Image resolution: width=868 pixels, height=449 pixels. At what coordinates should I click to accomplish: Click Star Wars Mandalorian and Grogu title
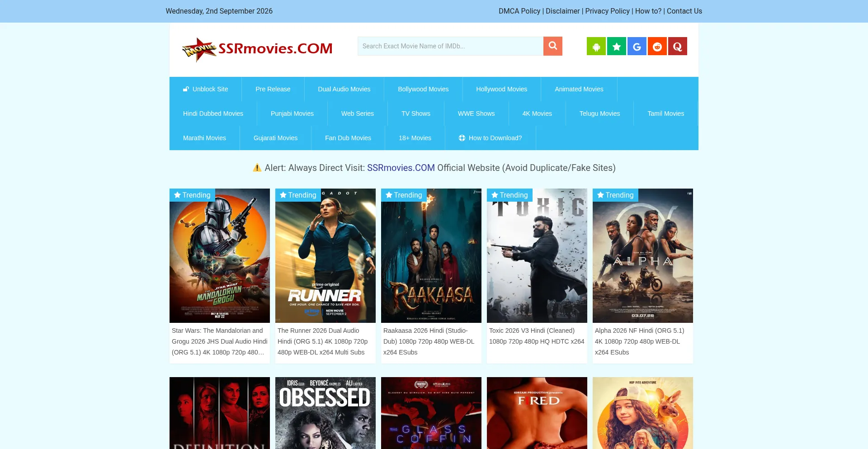point(220,341)
